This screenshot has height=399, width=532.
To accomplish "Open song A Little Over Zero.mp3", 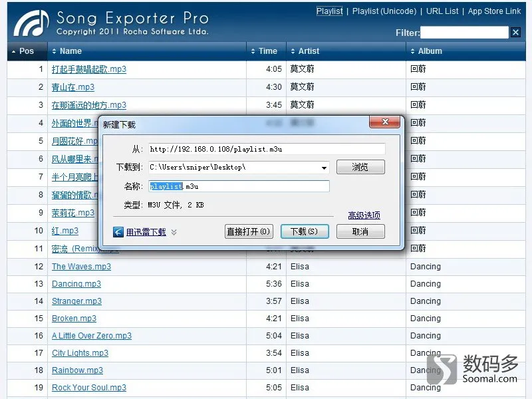I will tap(92, 336).
